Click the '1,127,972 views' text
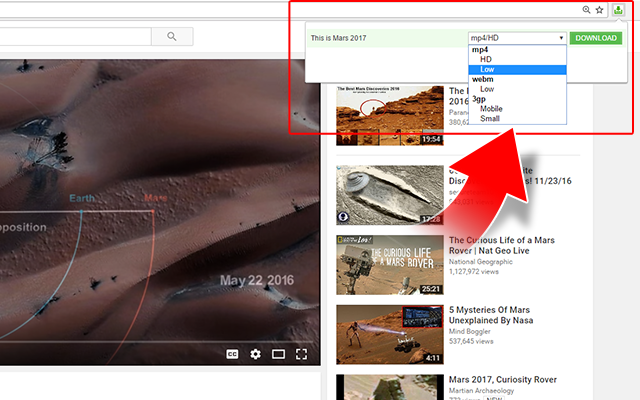 point(473,271)
